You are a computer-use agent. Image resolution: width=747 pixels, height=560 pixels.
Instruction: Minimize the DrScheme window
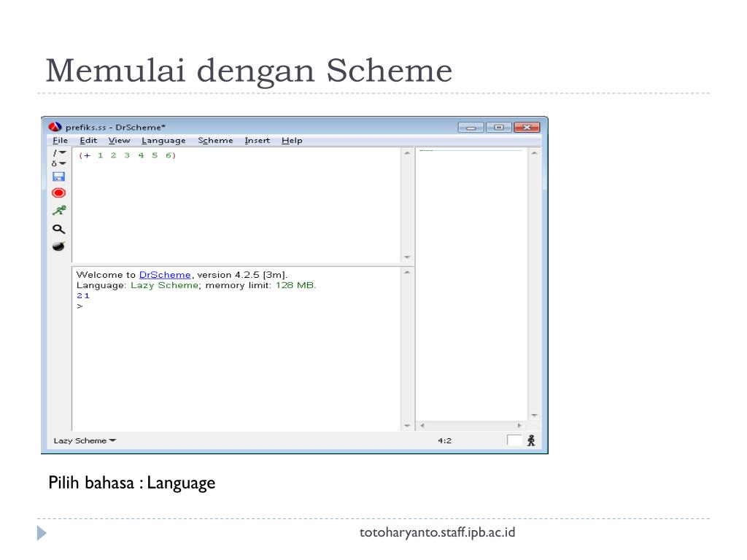click(x=471, y=127)
